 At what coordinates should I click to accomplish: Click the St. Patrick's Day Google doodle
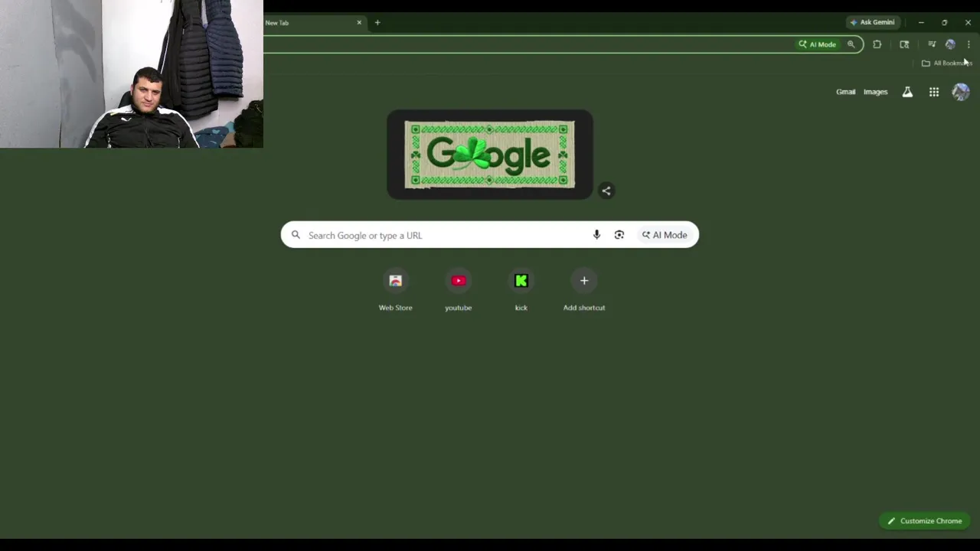point(490,155)
